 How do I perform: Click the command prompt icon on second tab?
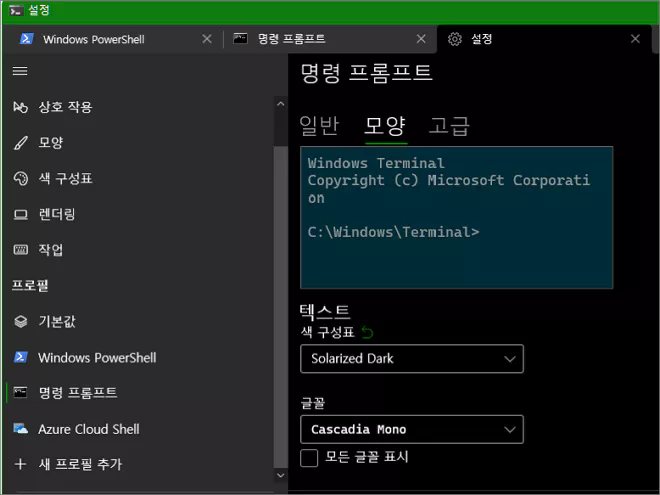(x=240, y=39)
